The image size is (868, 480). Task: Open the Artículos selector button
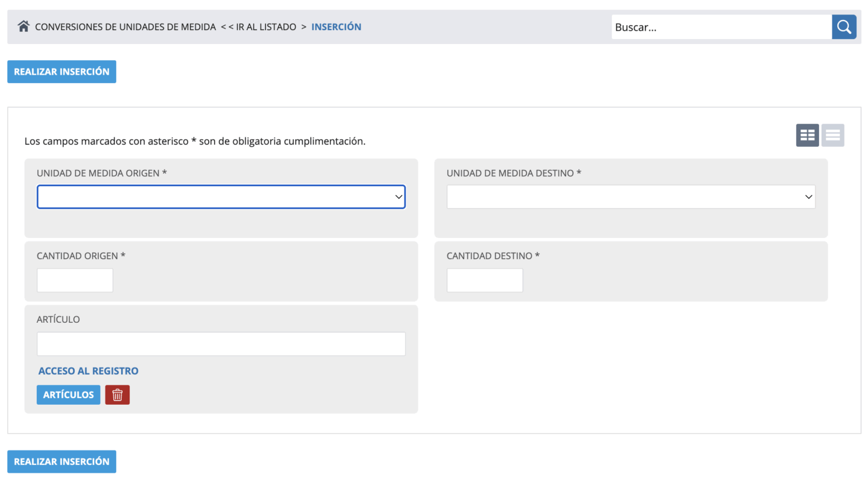[69, 395]
